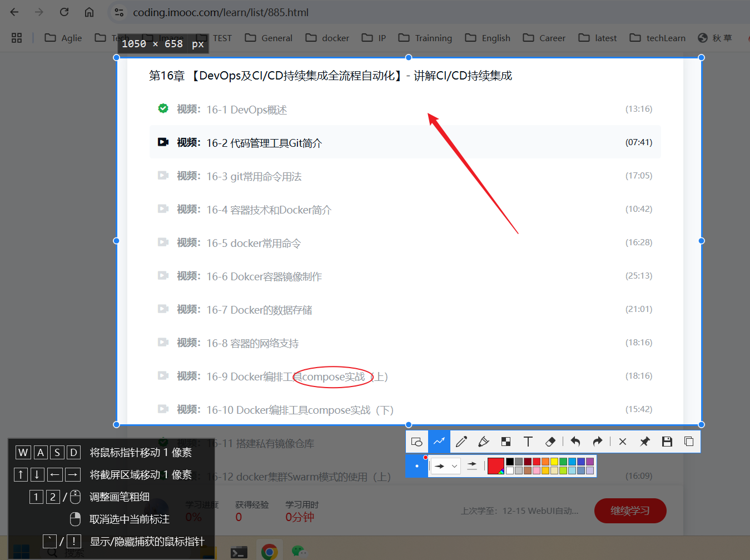Open the IP bookmark folder
This screenshot has width=750, height=560.
tap(374, 38)
